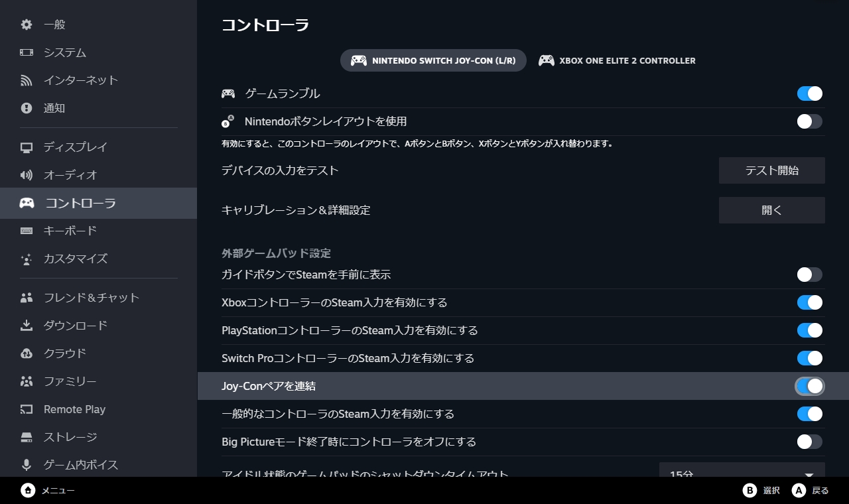849x504 pixels.
Task: Select the NINTENDO SWITCH JOY-CON (L/R) tab
Action: click(433, 60)
